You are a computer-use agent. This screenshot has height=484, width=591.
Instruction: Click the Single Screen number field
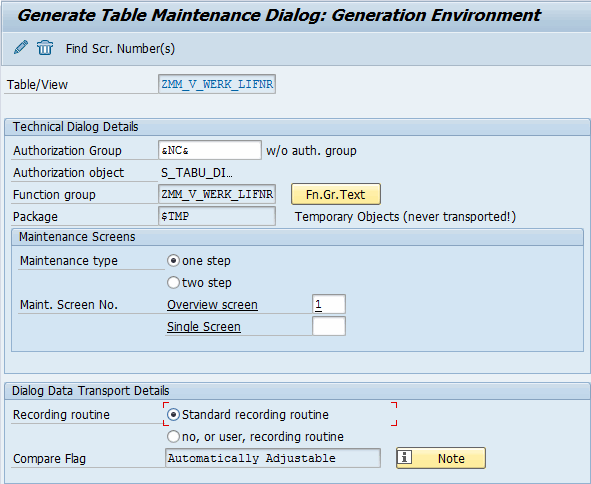point(329,326)
